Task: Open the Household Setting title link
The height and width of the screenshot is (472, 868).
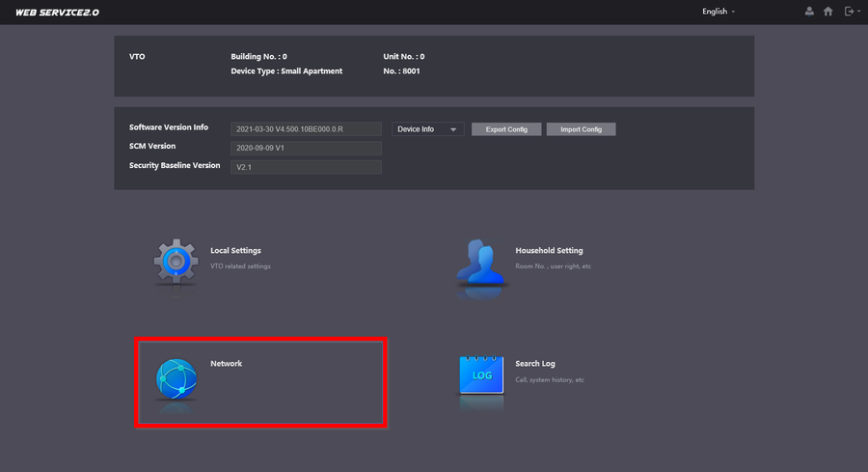Action: pyautogui.click(x=549, y=251)
